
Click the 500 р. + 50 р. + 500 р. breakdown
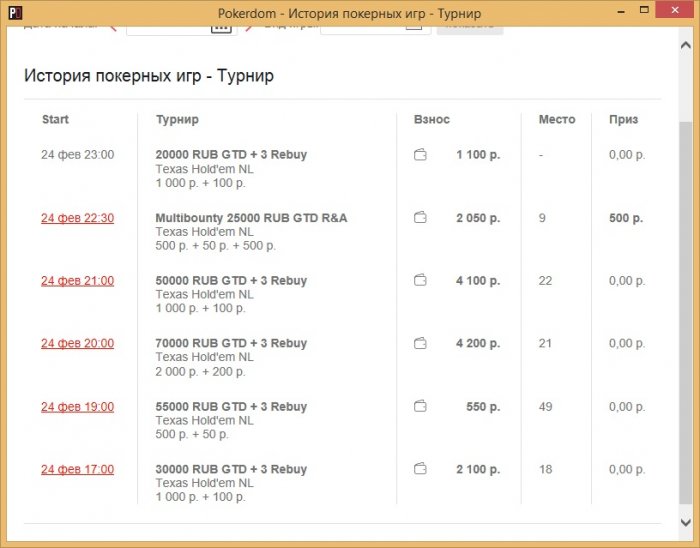(x=216, y=245)
